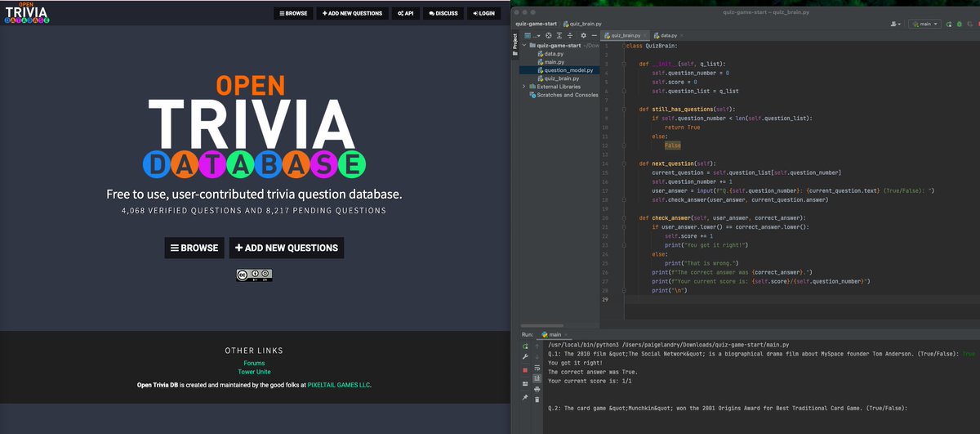Click Open Trivia Database logo in site header
Image resolution: width=980 pixels, height=434 pixels.
[x=26, y=12]
